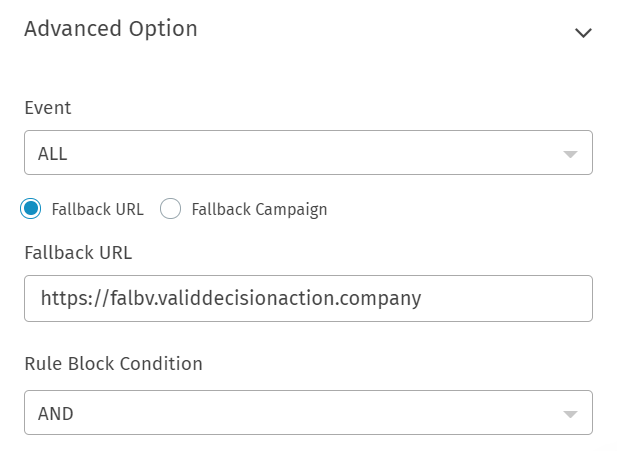Click the Rule Block Condition label
Viewport: 617px width, 451px height.
[113, 364]
